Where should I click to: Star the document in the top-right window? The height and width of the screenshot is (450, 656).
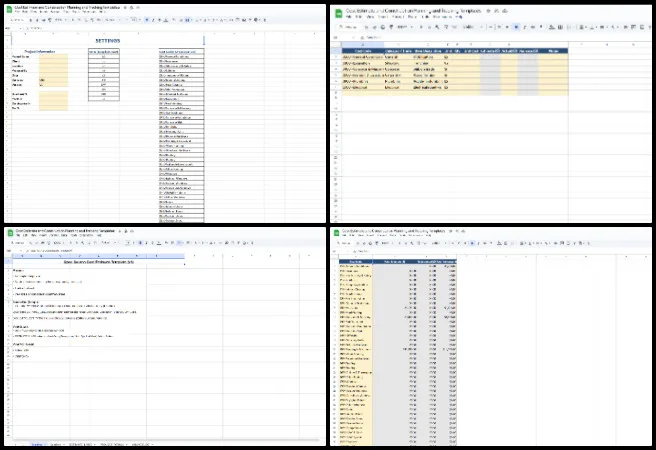(486, 10)
